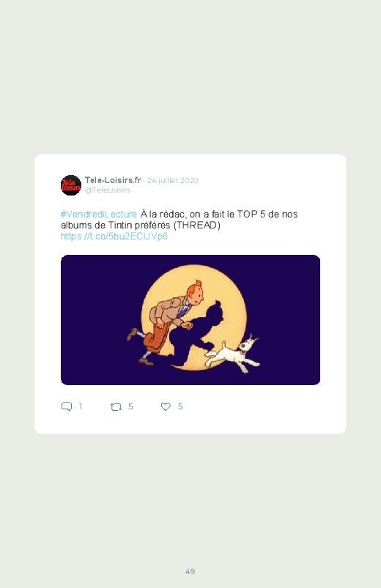Screen dimensions: 381x588
Task: Open the 24 juillet 2020 date stamp
Action: point(173,180)
